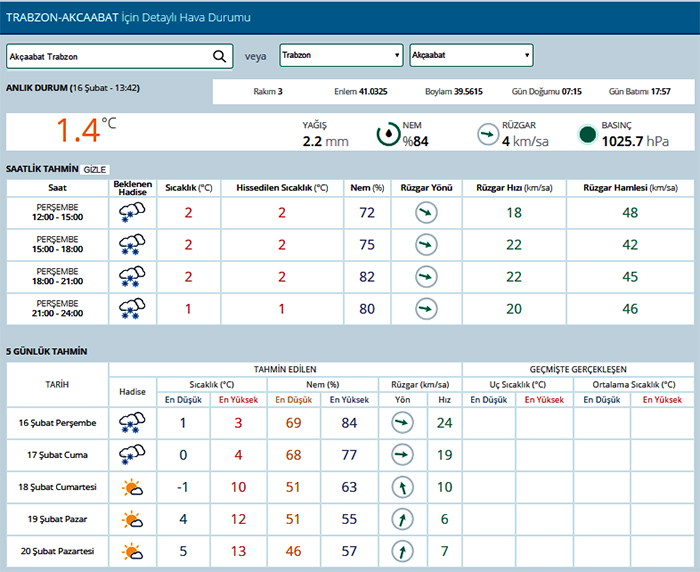Click the wind direction icon for 21:00 - 24:00
Screen dimensions: 700x572
[x=427, y=309]
